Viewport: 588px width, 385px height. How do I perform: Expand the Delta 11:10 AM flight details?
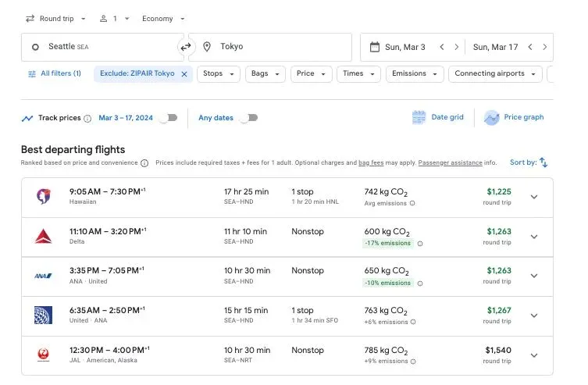tap(534, 237)
